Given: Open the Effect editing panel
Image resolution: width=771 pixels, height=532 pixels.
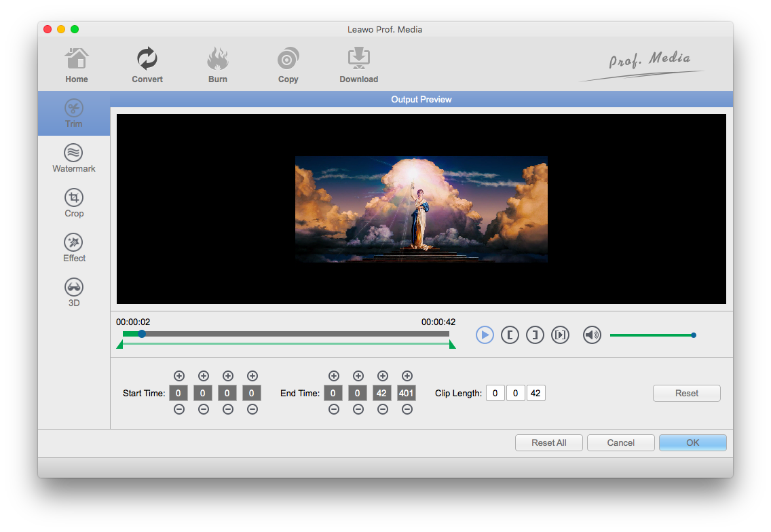Looking at the screenshot, I should click(x=74, y=248).
